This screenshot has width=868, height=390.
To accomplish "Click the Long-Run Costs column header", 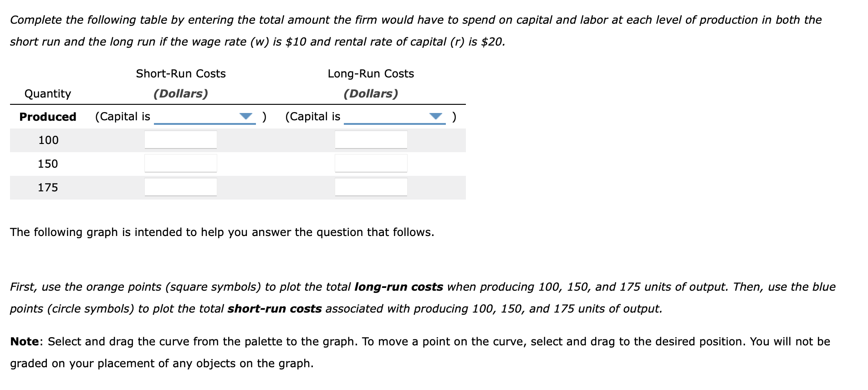I will coord(371,73).
